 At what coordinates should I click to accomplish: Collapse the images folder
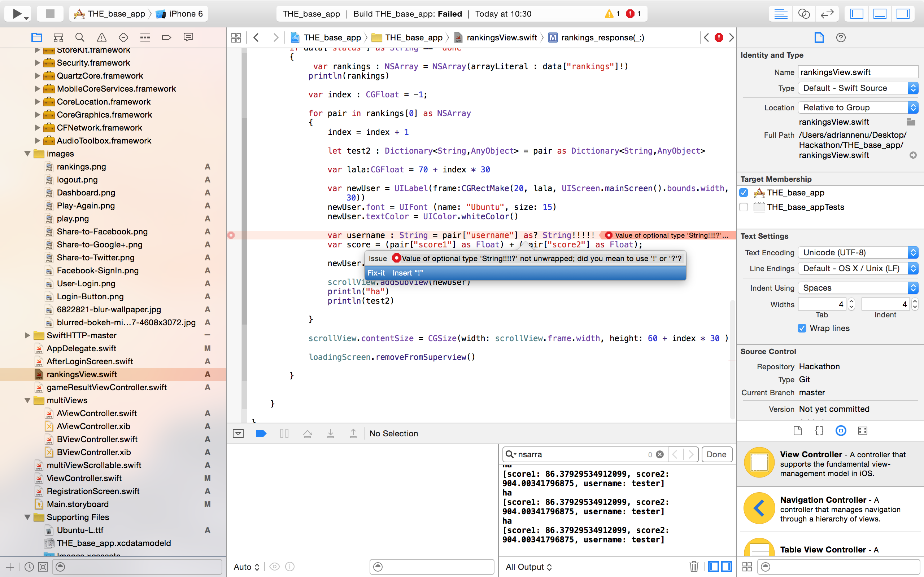[27, 154]
